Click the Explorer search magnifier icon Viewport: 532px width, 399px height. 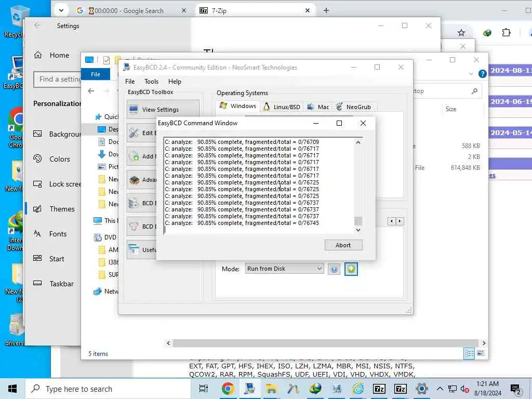tap(475, 91)
